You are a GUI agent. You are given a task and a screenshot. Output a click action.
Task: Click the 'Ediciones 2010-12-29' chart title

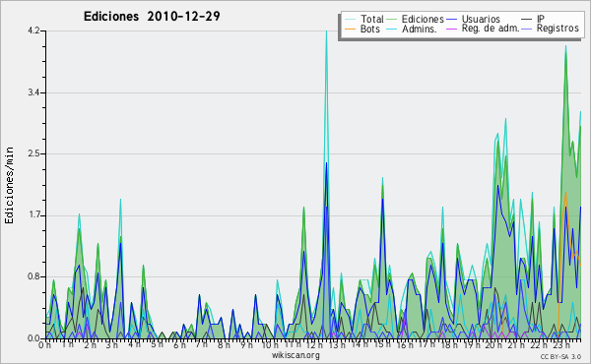(152, 17)
